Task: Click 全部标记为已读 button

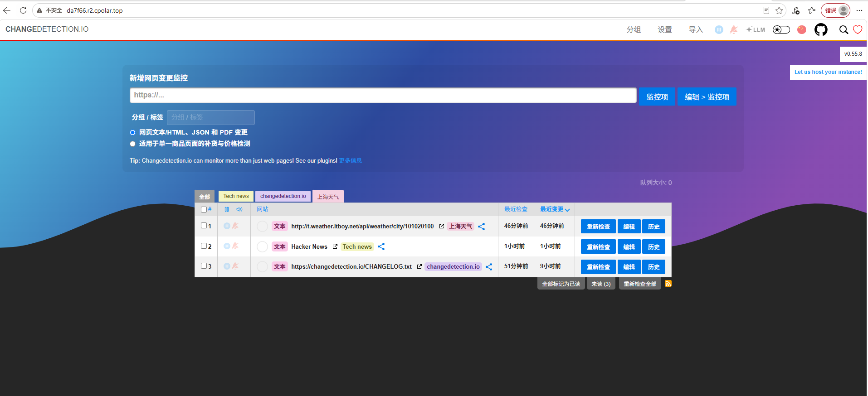Action: 561,284
